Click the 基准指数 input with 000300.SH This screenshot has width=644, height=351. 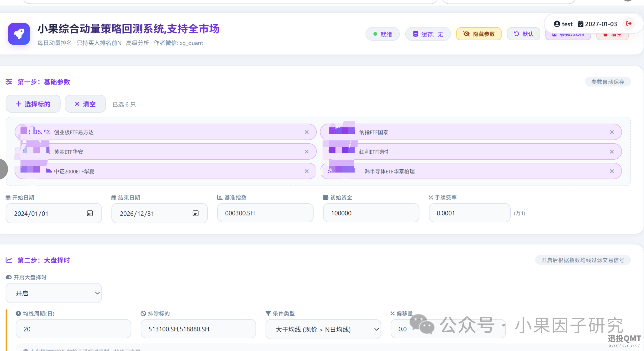click(x=265, y=213)
